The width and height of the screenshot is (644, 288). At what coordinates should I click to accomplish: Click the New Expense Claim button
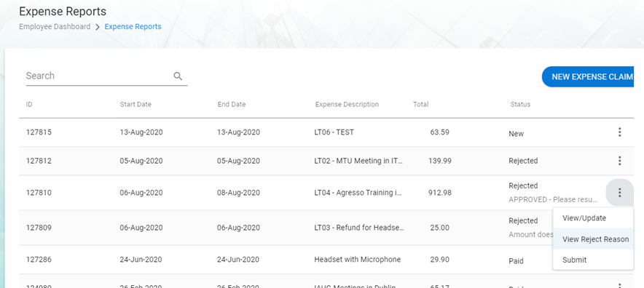[589, 76]
